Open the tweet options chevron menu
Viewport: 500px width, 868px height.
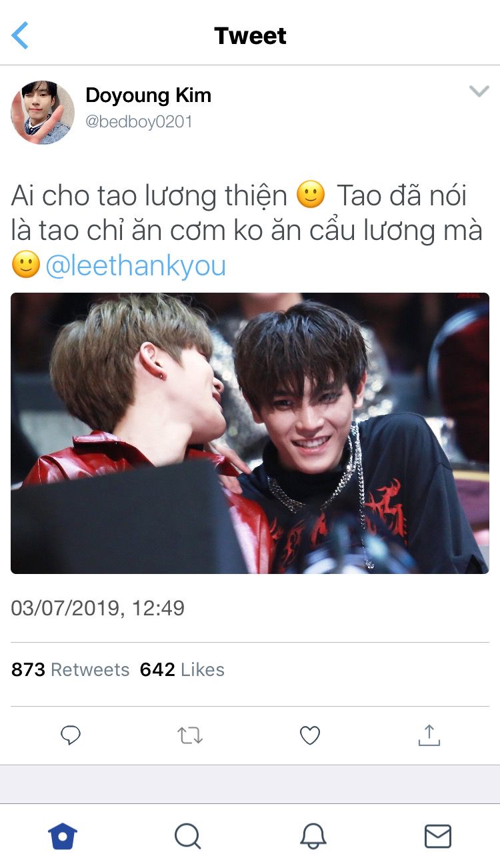(479, 91)
